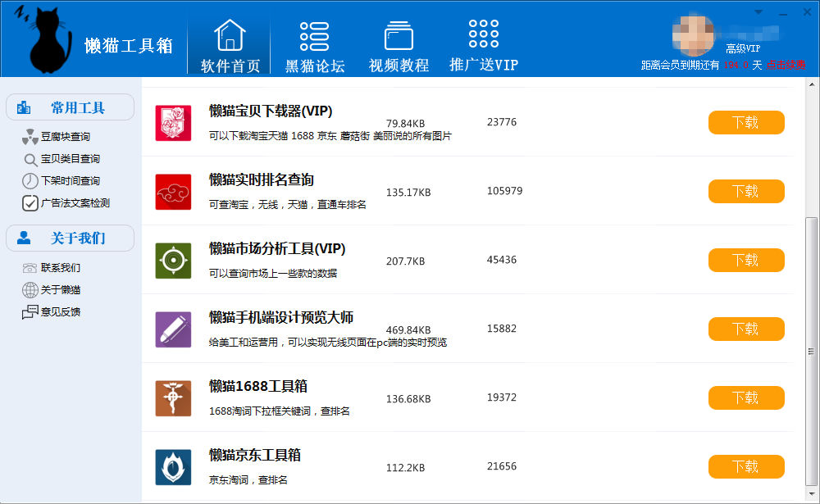This screenshot has height=504, width=820.
Task: Open 宝贝类目查询 with the magnifier icon
Action: click(69, 159)
